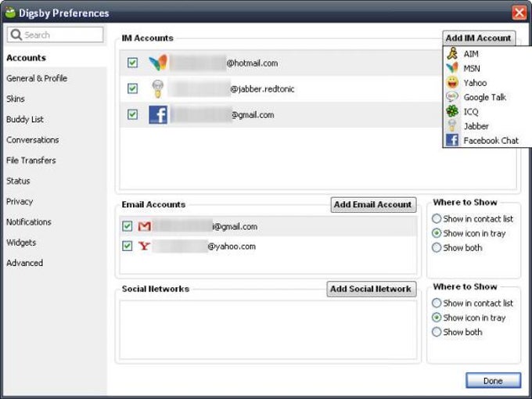
Task: Click the Gmail icon in Email Accounts
Action: point(145,226)
